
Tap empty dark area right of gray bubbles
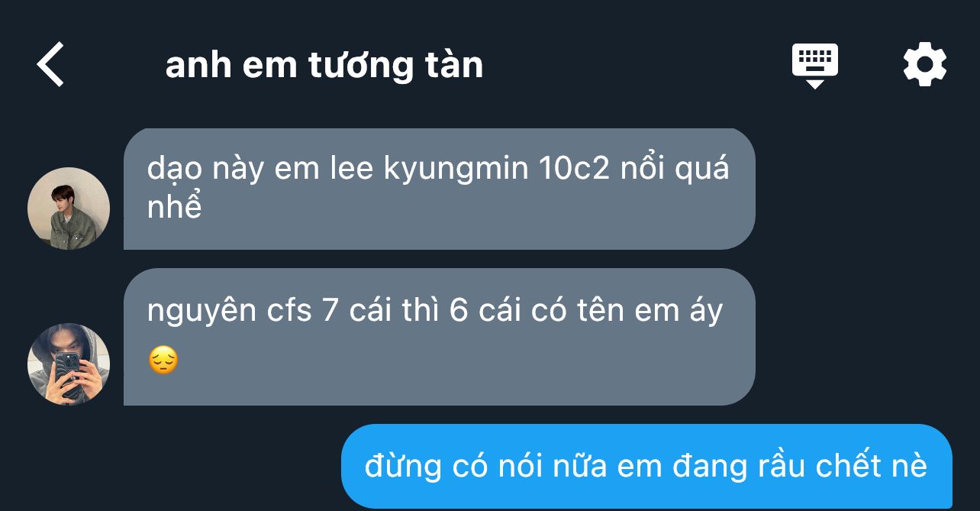coord(866,267)
